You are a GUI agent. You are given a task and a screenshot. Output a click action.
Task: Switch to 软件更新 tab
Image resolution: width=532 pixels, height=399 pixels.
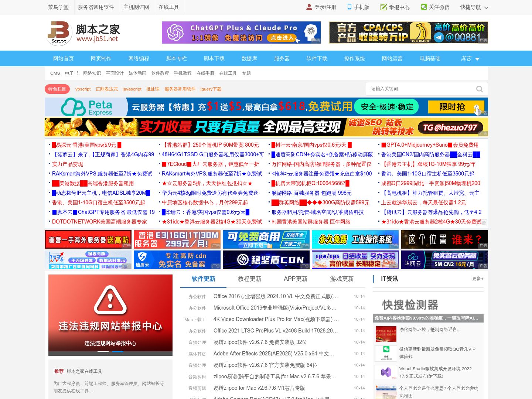203,279
